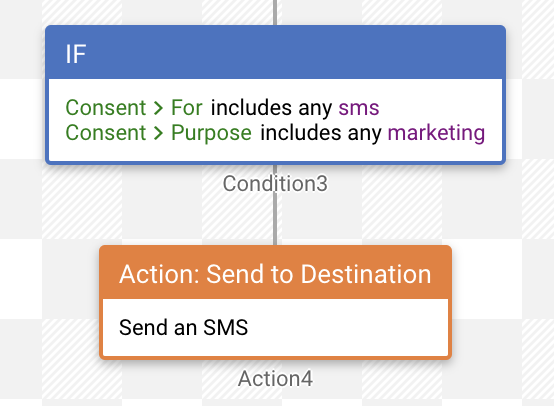The image size is (554, 406).
Task: Select the blue IF header
Action: point(275,52)
